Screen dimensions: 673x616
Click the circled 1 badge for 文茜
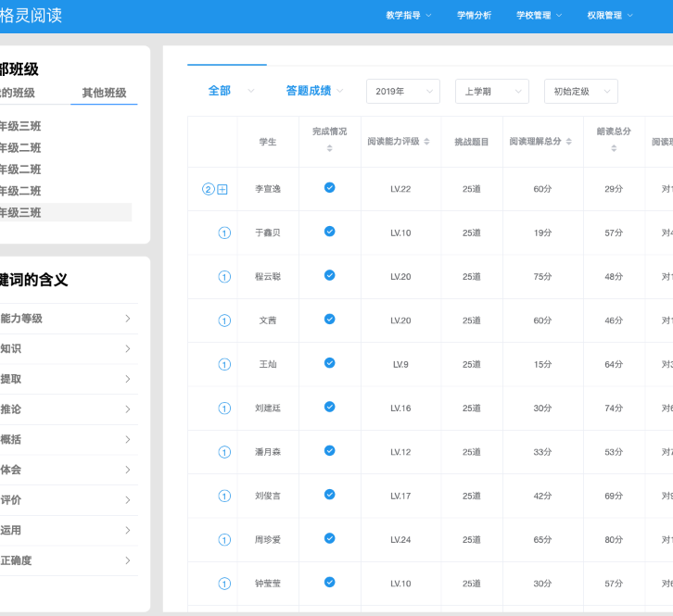[224, 321]
